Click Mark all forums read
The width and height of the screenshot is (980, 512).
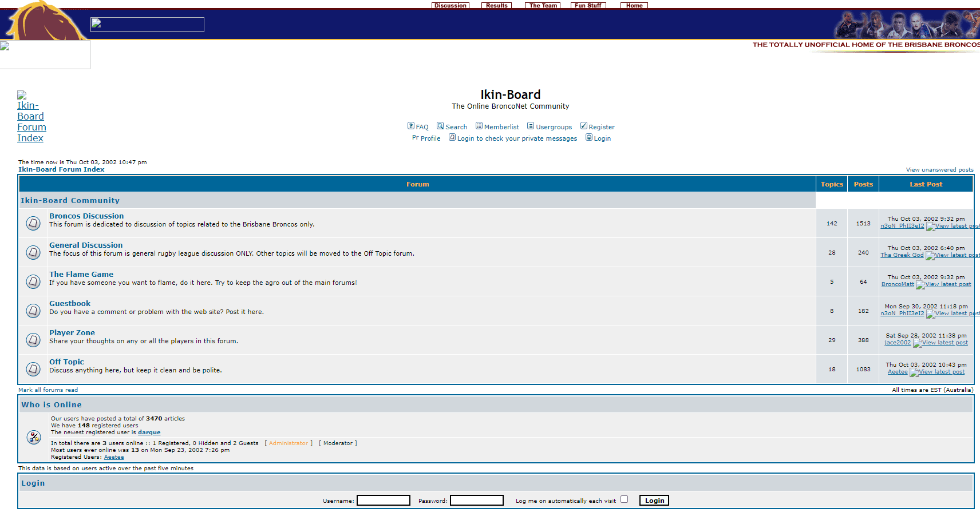[48, 390]
